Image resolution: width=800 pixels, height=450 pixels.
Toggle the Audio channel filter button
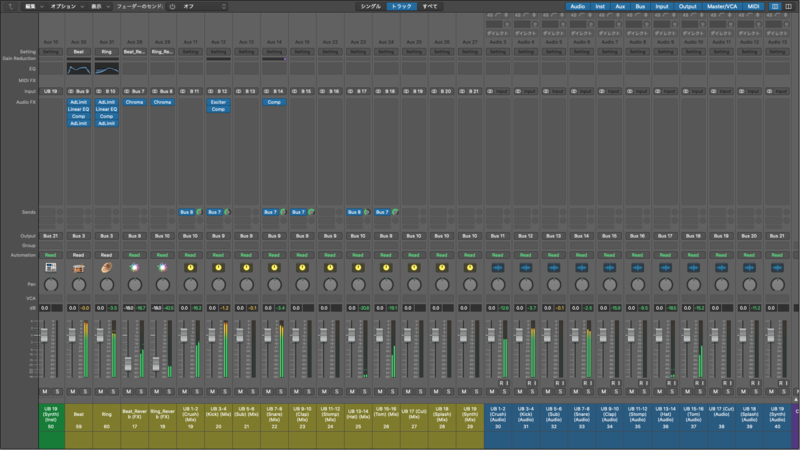(578, 7)
